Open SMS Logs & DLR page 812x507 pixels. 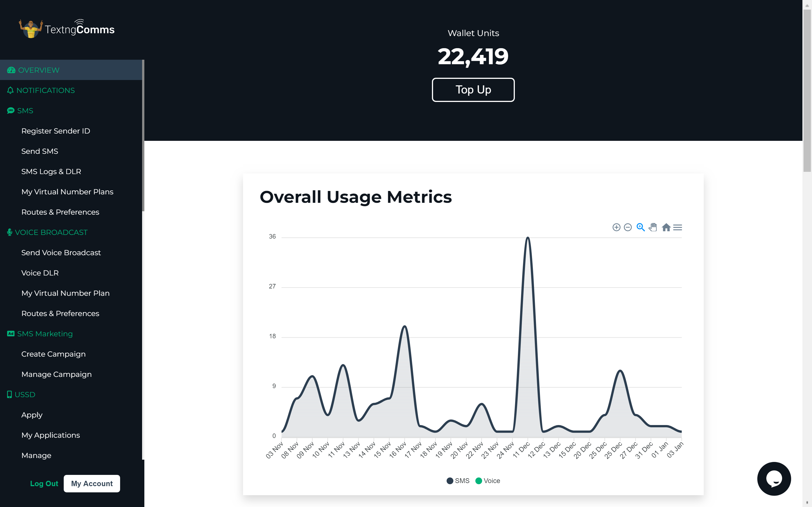(x=51, y=171)
